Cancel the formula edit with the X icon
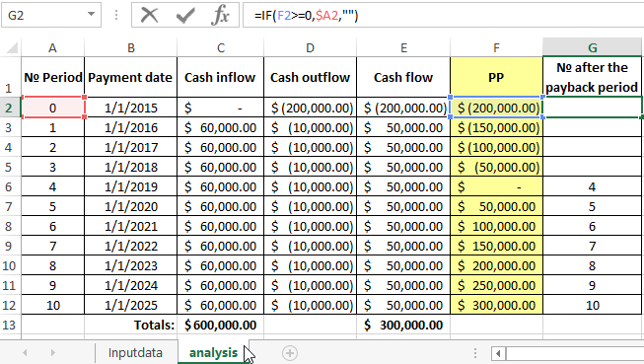 click(x=149, y=16)
